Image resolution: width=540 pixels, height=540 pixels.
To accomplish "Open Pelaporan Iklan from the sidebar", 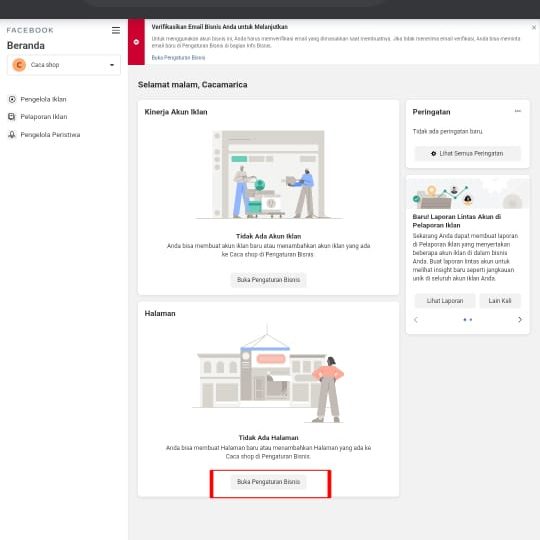I will [44, 117].
